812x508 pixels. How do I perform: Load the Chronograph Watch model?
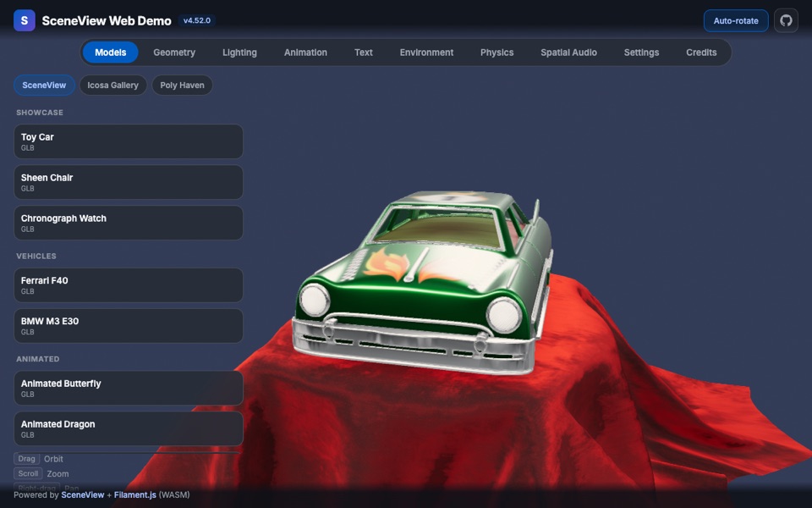coord(129,223)
